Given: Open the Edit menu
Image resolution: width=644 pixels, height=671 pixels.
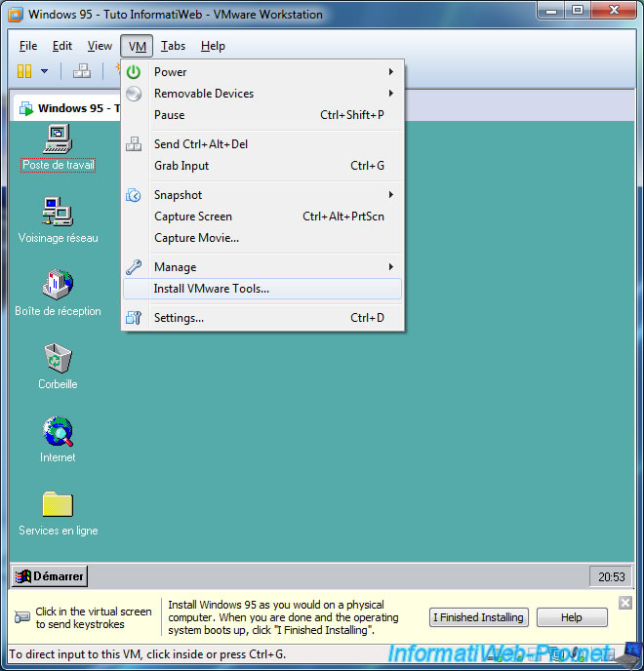Looking at the screenshot, I should (62, 46).
